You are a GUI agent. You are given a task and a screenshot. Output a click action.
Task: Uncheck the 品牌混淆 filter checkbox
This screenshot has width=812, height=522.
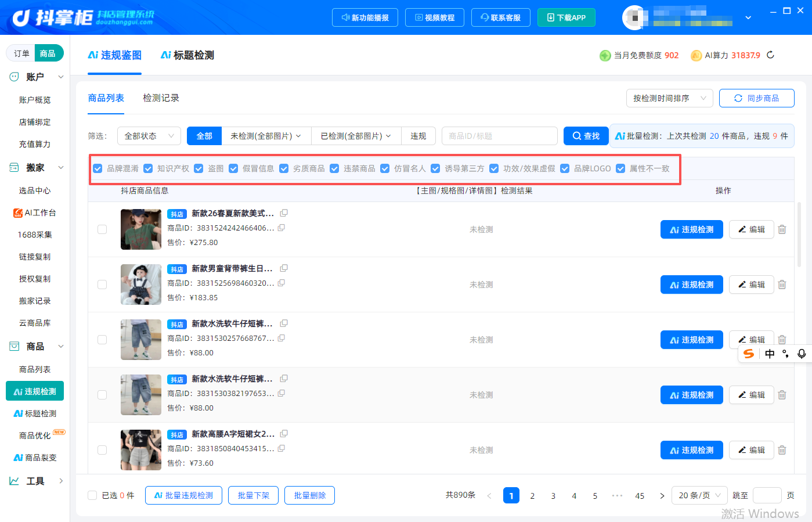pyautogui.click(x=98, y=168)
